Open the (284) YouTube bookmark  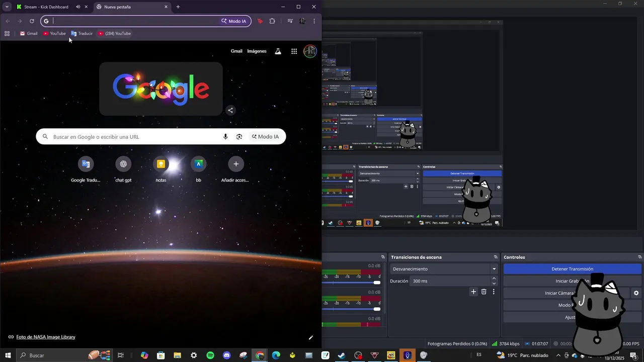click(x=115, y=34)
